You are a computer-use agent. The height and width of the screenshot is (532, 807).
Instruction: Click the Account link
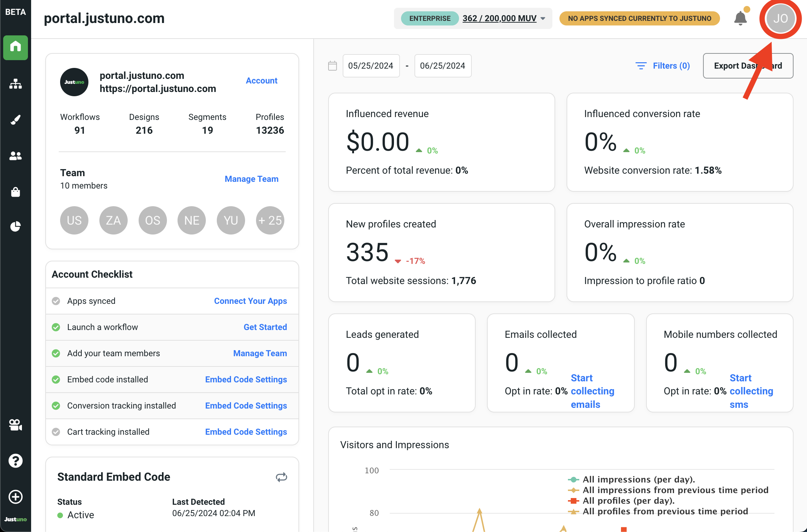click(x=261, y=81)
